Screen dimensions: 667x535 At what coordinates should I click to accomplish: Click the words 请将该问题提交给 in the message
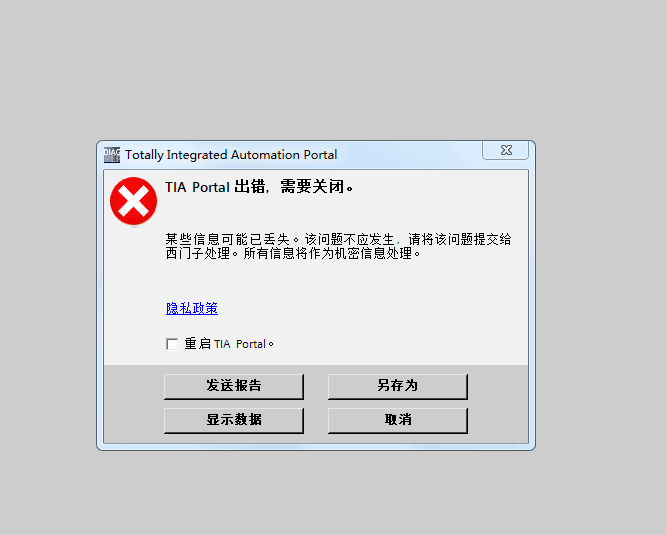click(460, 239)
